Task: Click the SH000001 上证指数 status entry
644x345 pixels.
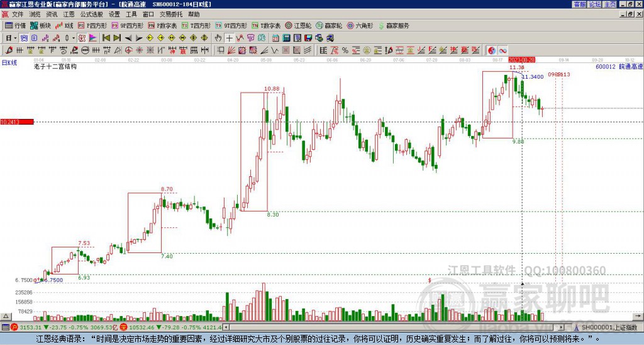Action: coord(609,327)
